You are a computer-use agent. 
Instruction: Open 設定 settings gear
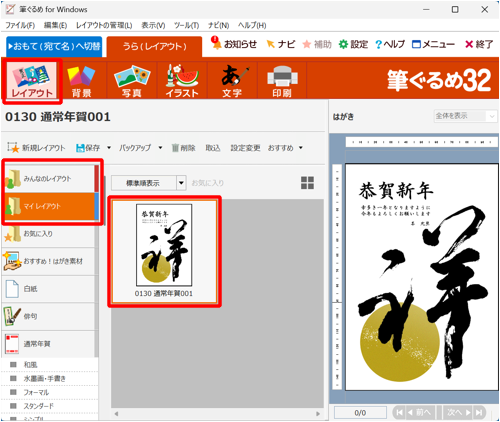point(353,44)
